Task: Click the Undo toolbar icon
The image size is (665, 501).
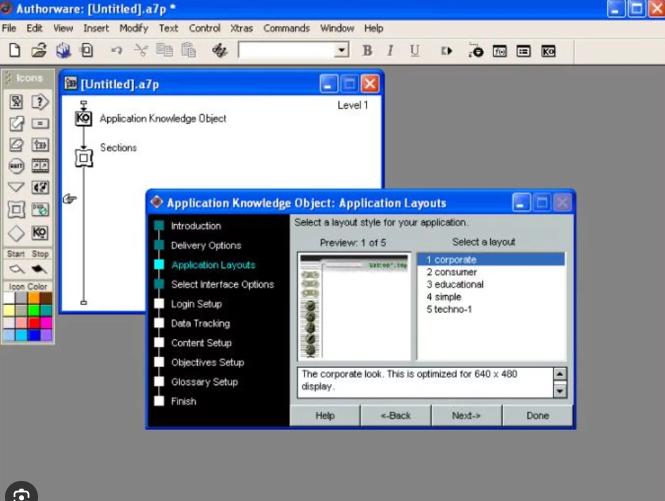Action: [x=116, y=50]
